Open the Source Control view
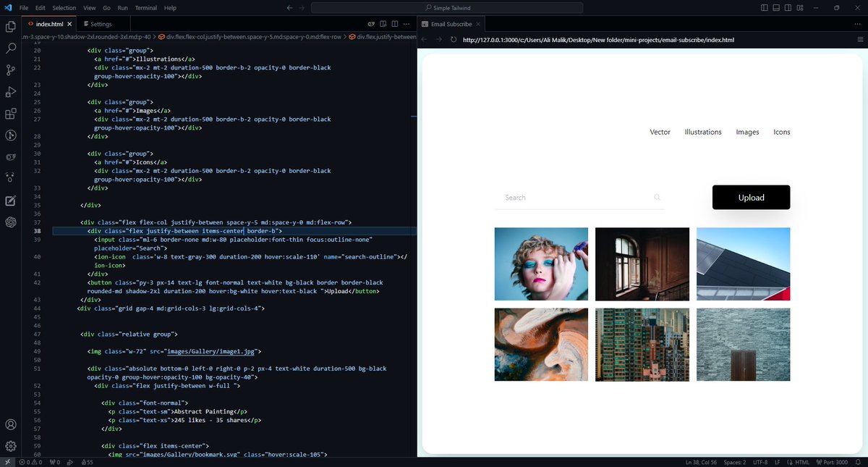Screen dimensions: 868x467 [x=11, y=70]
